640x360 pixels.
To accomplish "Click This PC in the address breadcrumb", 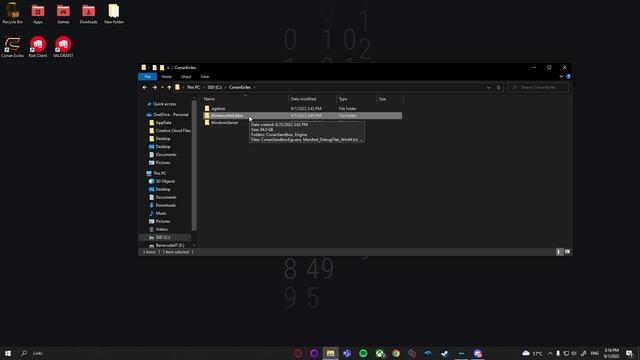I will click(193, 87).
